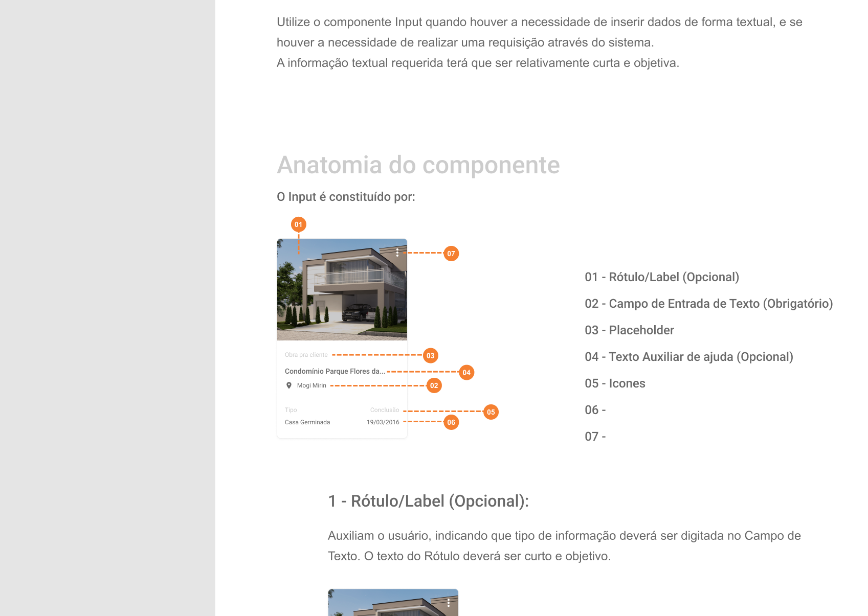The image size is (868, 616).
Task: Click the sentence 'A informação textual requerida'
Action: click(478, 63)
